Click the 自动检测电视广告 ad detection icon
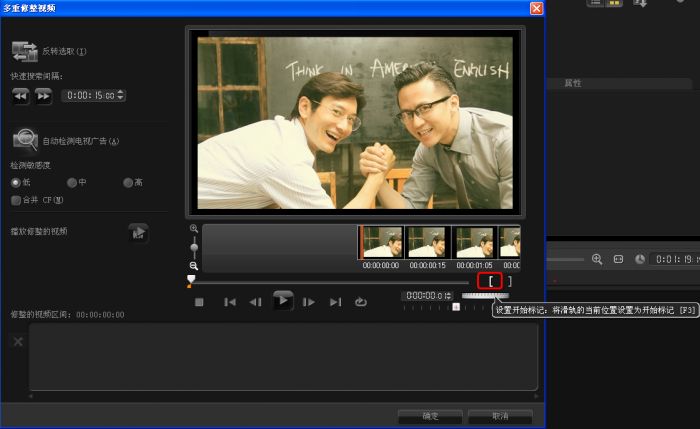Screen dimensions: 700x429 25,140
